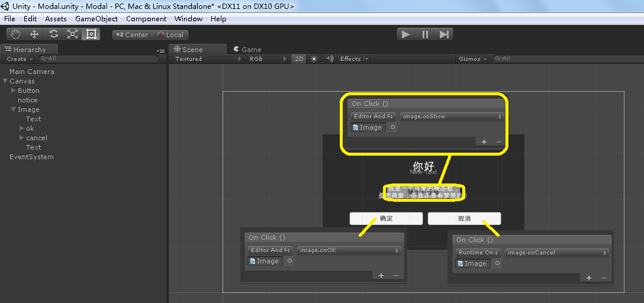
Task: Switch to the Scene tab
Action: click(198, 49)
